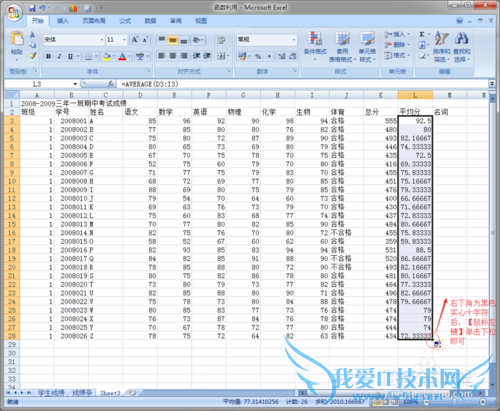Open Cell Styles 单元格样式

[367, 46]
